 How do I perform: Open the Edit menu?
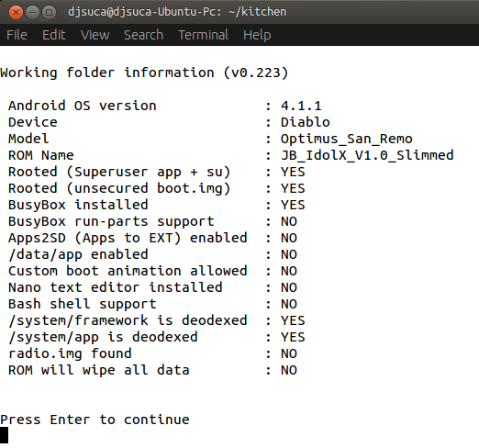(54, 35)
